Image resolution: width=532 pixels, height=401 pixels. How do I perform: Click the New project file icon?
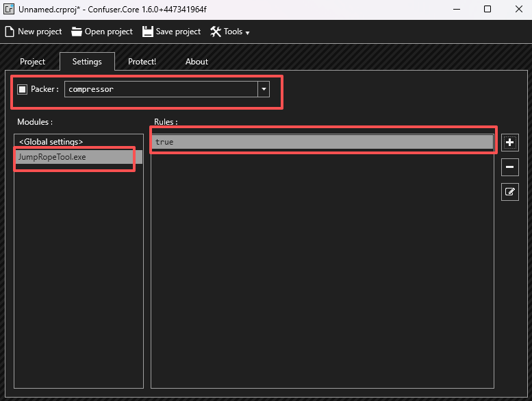pyautogui.click(x=10, y=32)
